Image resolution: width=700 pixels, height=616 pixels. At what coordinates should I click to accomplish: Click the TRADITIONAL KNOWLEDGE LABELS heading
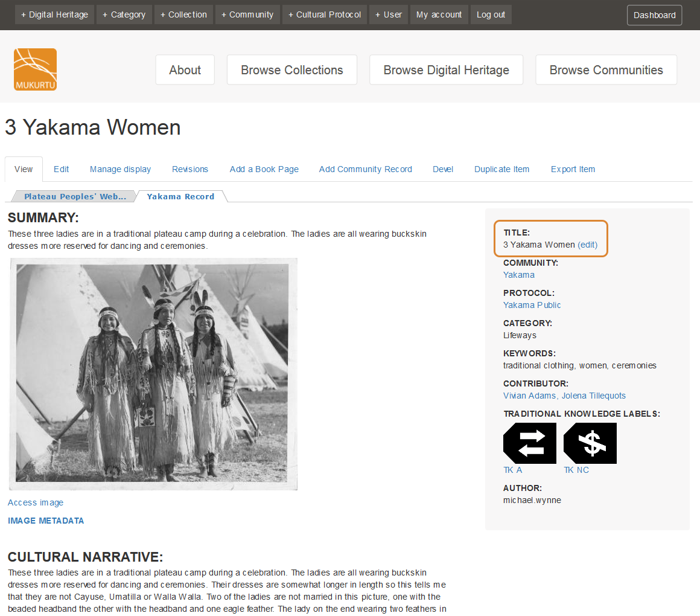pyautogui.click(x=582, y=414)
